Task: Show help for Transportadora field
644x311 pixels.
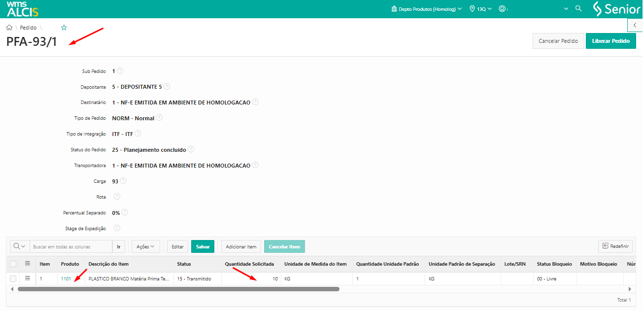Action: (x=255, y=165)
